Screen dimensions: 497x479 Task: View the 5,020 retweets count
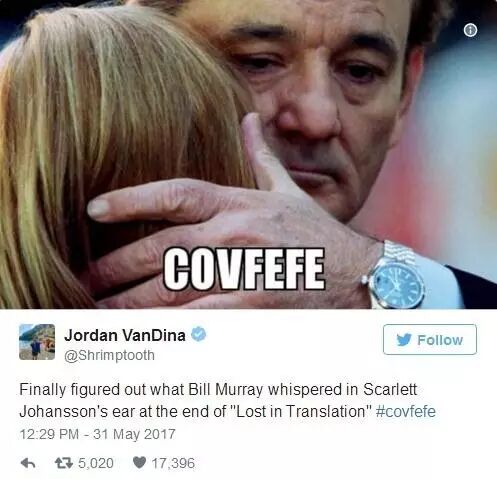tap(96, 463)
